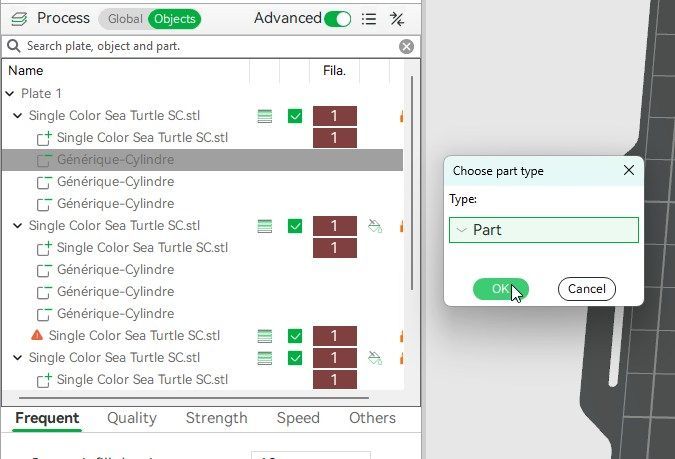This screenshot has height=459, width=675.
Task: Open the Quality tab
Action: pyautogui.click(x=131, y=418)
